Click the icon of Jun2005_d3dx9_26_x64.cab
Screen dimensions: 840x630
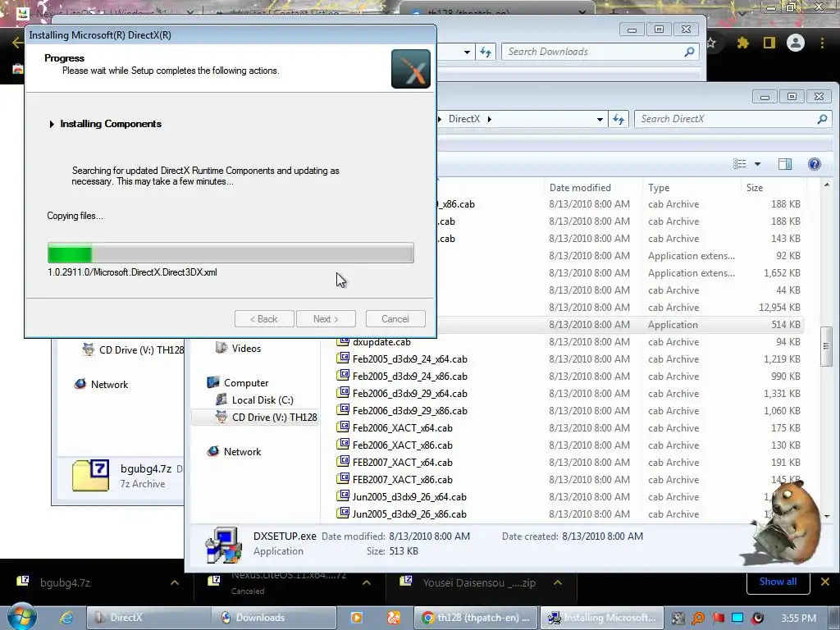[343, 495]
